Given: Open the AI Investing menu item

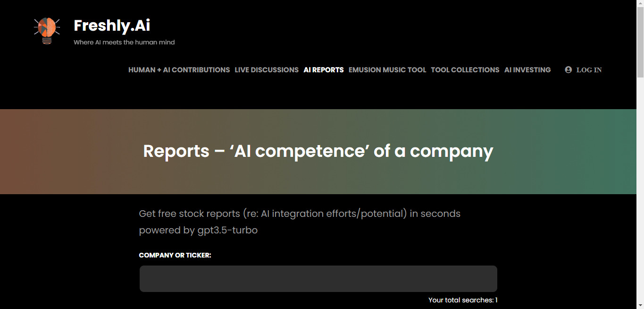Looking at the screenshot, I should coord(527,69).
